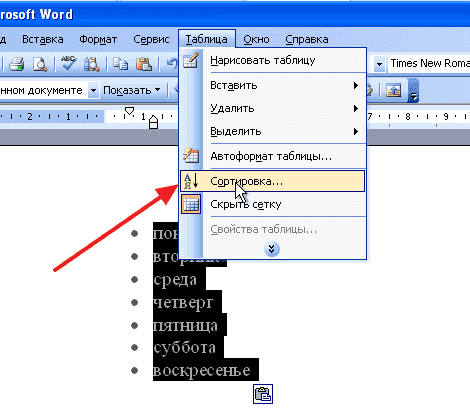Click the reviewing pane icon on the second toolbar

coord(393,90)
